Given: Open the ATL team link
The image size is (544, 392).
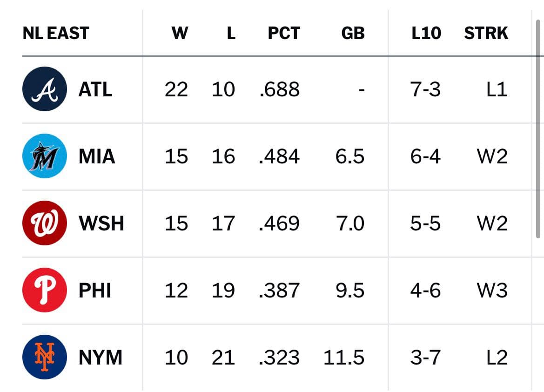Looking at the screenshot, I should pos(95,89).
